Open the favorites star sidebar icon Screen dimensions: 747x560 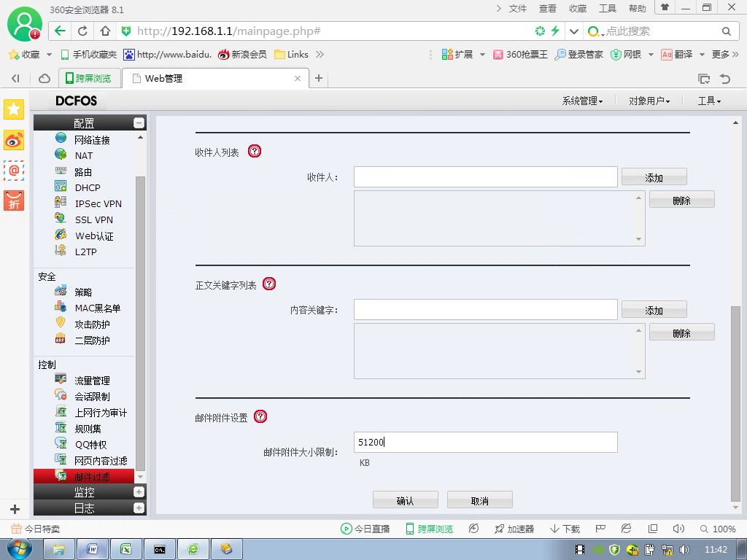14,109
